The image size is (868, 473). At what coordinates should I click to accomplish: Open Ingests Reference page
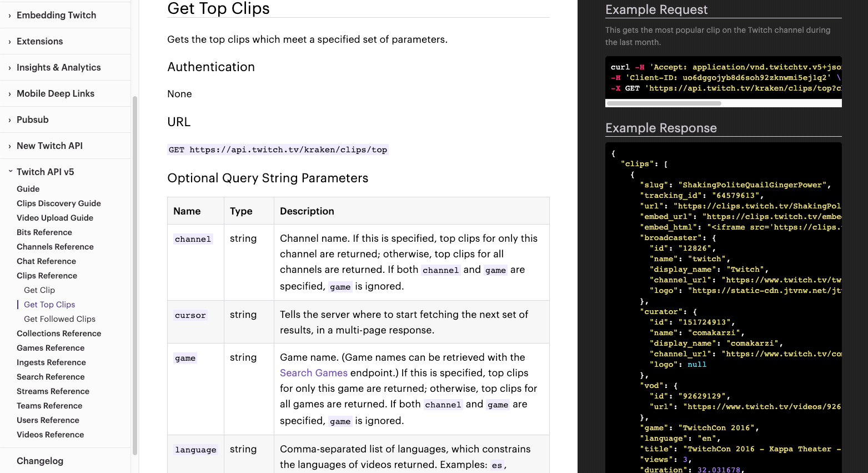[51, 362]
